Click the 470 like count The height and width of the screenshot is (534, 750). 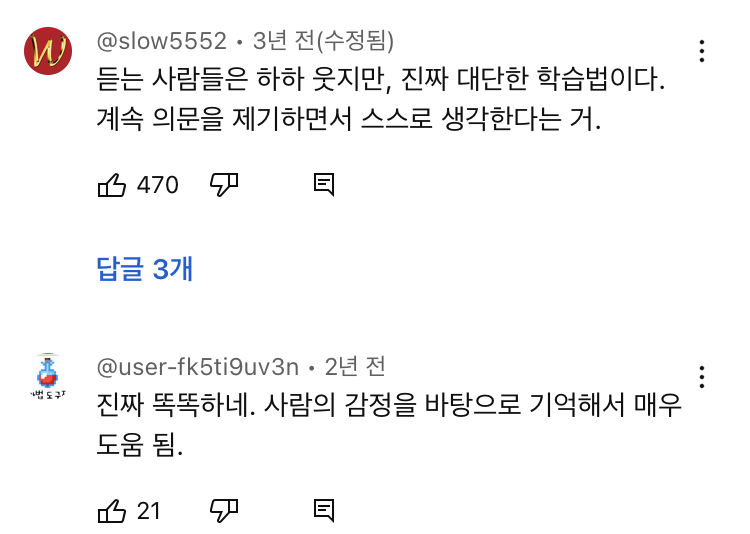tap(157, 185)
